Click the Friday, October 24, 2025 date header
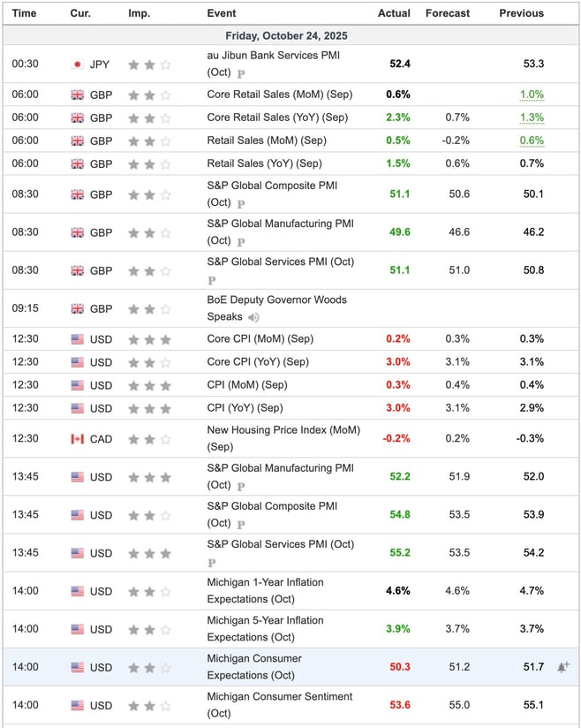The width and height of the screenshot is (581, 728). (290, 36)
